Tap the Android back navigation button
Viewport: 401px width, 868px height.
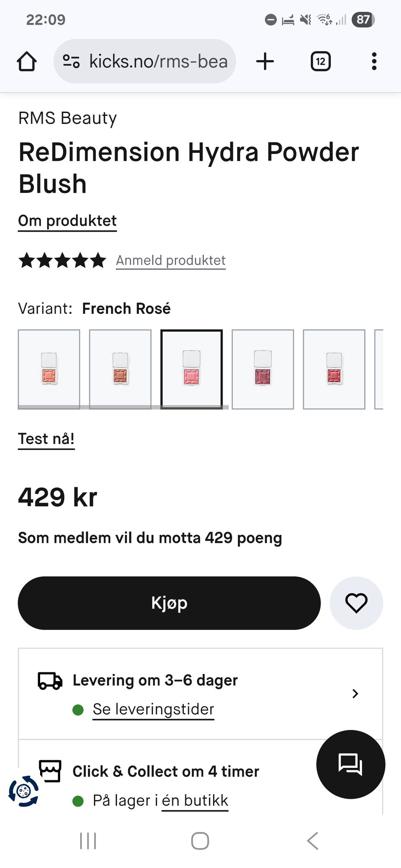pyautogui.click(x=312, y=840)
